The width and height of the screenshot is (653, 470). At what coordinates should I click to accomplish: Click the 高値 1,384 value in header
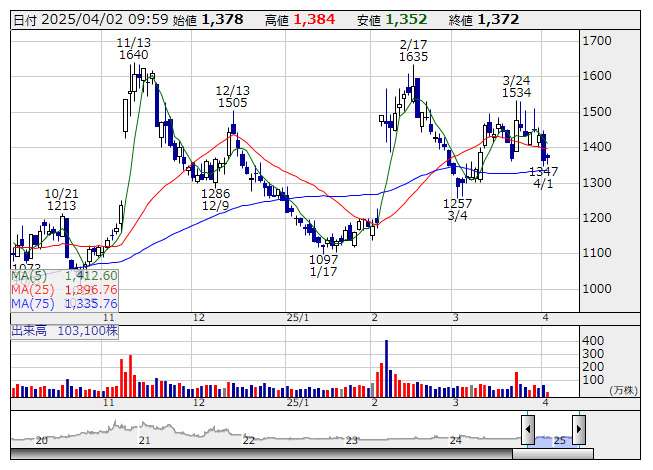300,20
